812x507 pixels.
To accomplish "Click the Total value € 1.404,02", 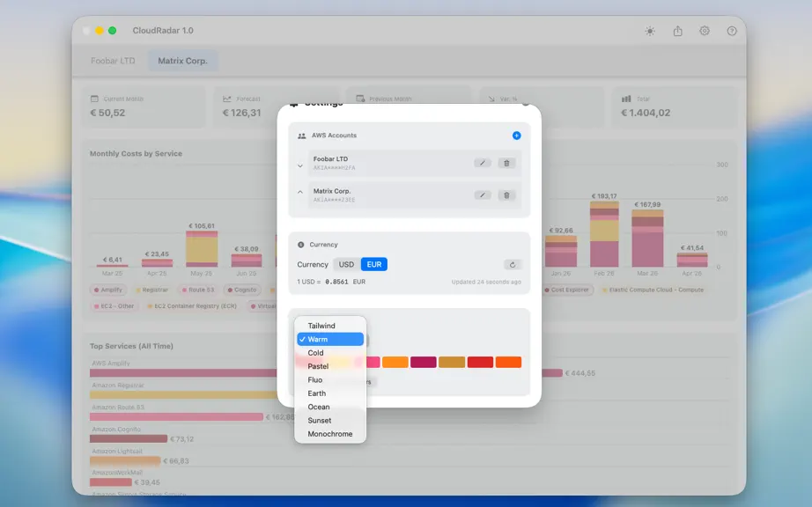I will 646,113.
